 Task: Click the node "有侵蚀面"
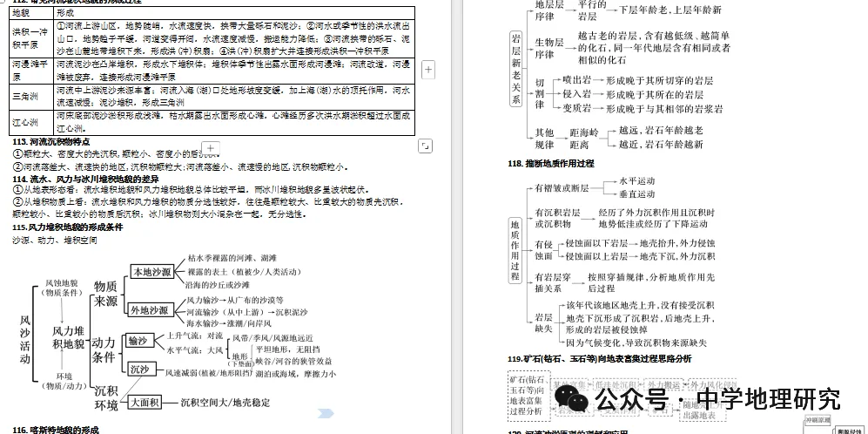[x=544, y=250]
